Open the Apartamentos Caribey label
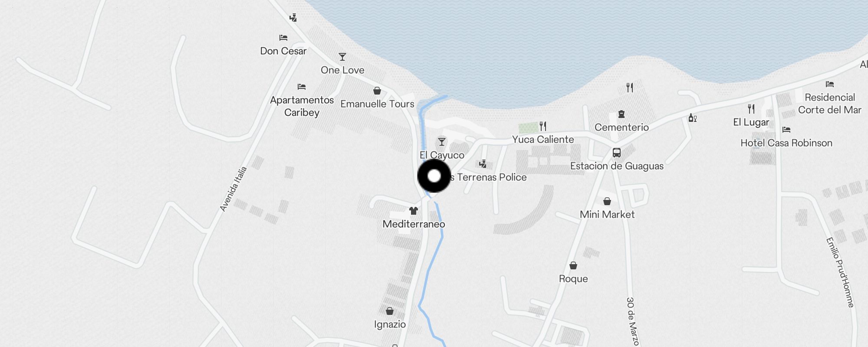 [x=302, y=106]
